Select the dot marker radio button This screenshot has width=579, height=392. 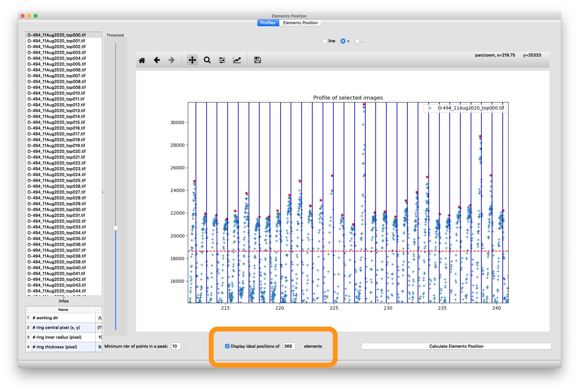tap(357, 41)
